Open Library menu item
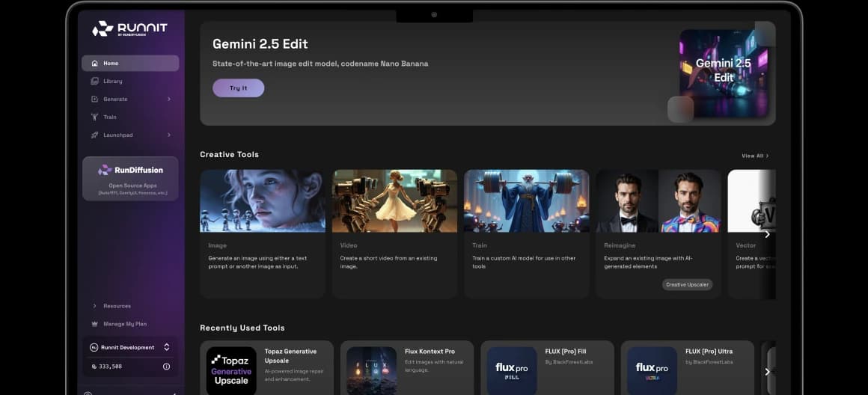 pyautogui.click(x=130, y=82)
